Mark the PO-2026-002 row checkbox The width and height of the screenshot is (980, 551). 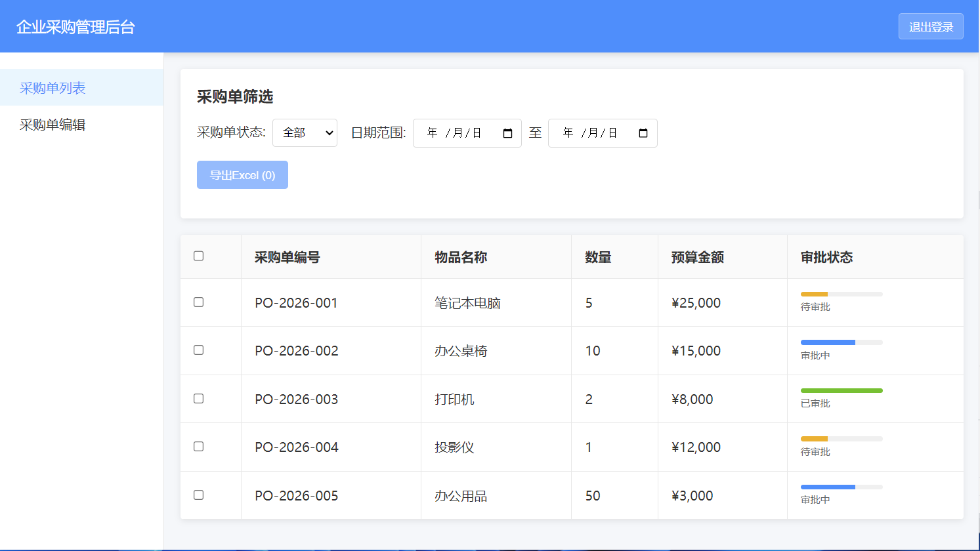pos(199,350)
